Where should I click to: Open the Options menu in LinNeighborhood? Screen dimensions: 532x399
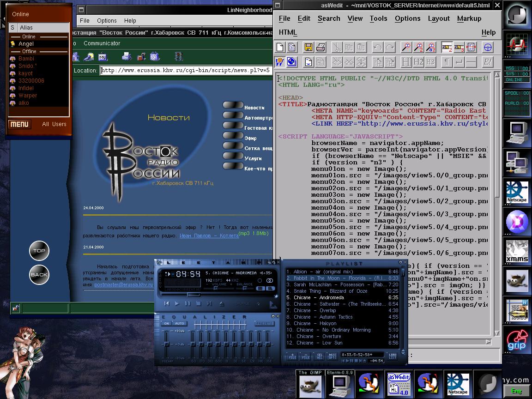point(107,20)
